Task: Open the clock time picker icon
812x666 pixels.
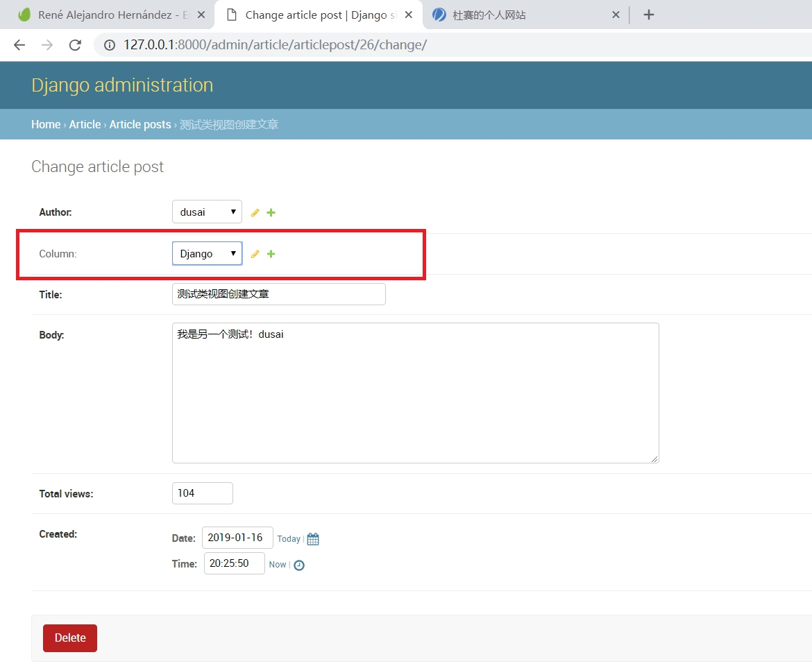Action: 299,565
